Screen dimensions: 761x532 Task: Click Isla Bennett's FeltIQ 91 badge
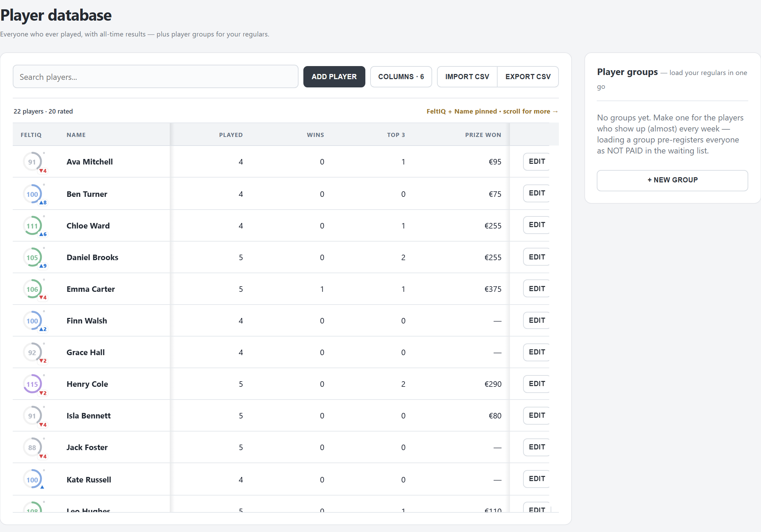32,416
